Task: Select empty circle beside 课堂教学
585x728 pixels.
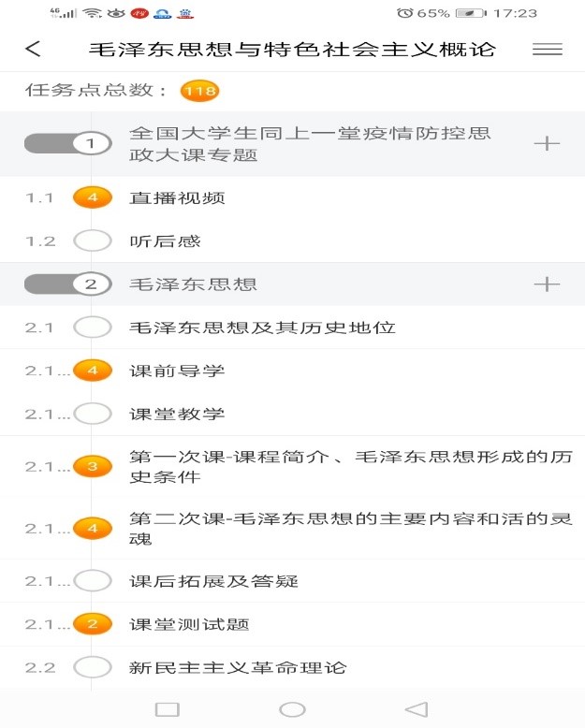Action: point(93,414)
